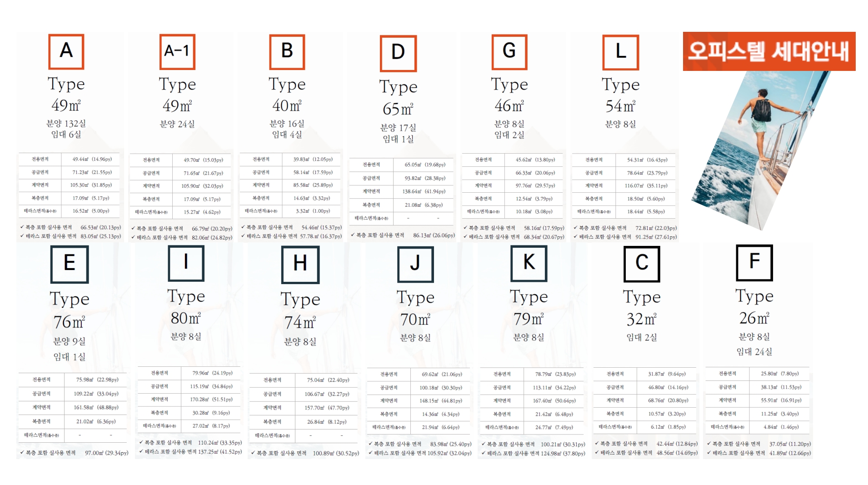Click 분양 9실 under E type
Viewport: 868px width, 485px height.
point(70,341)
